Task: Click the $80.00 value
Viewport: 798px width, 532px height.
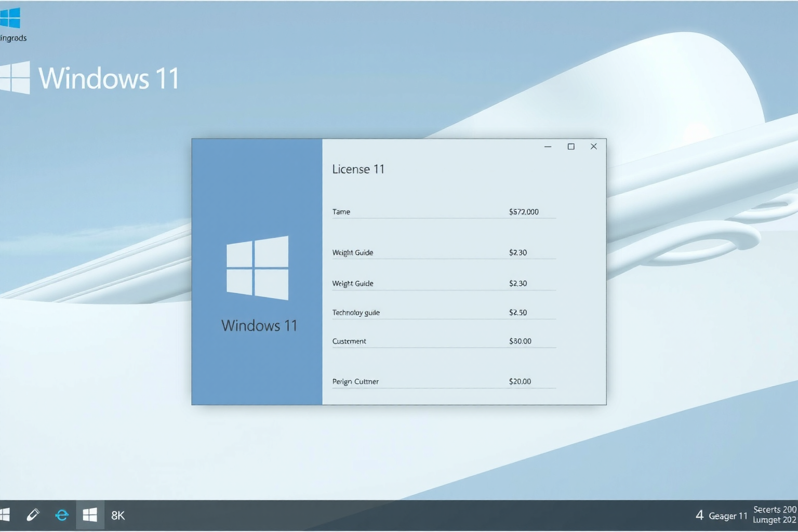Action: (520, 341)
